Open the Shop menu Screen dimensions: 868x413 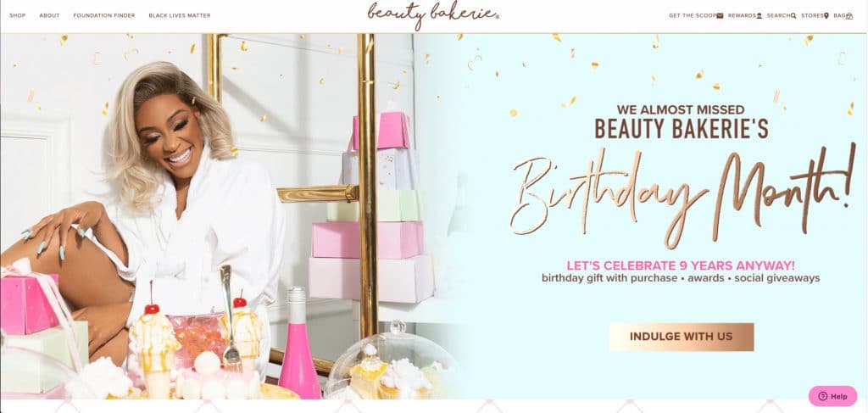18,15
